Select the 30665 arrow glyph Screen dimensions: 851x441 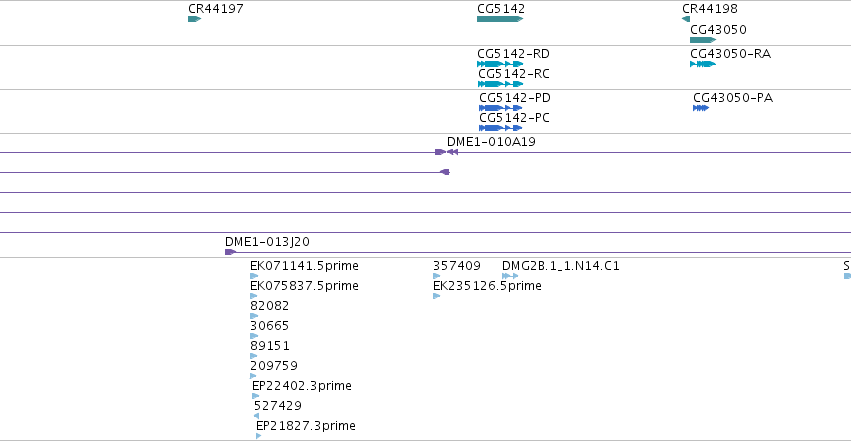pyautogui.click(x=254, y=336)
